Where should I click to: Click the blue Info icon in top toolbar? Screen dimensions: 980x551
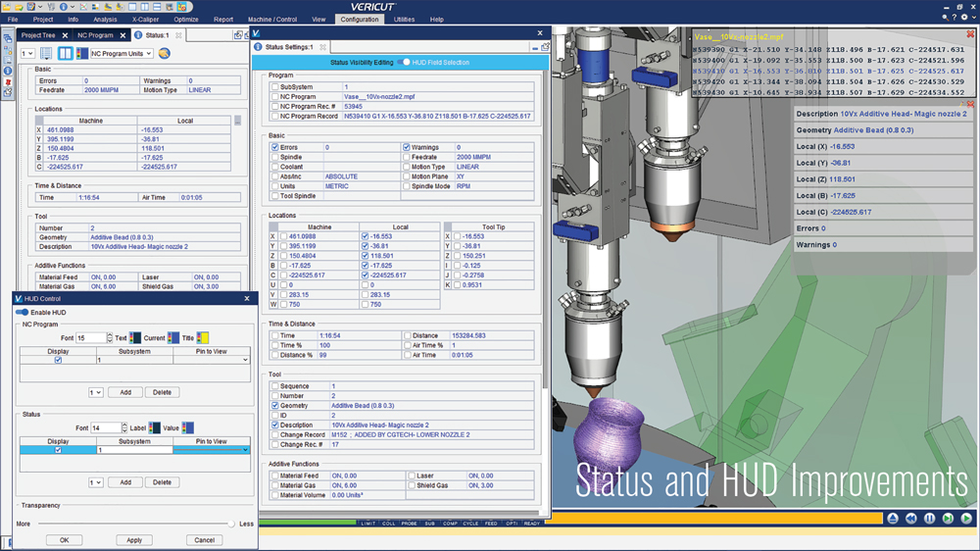point(63,7)
